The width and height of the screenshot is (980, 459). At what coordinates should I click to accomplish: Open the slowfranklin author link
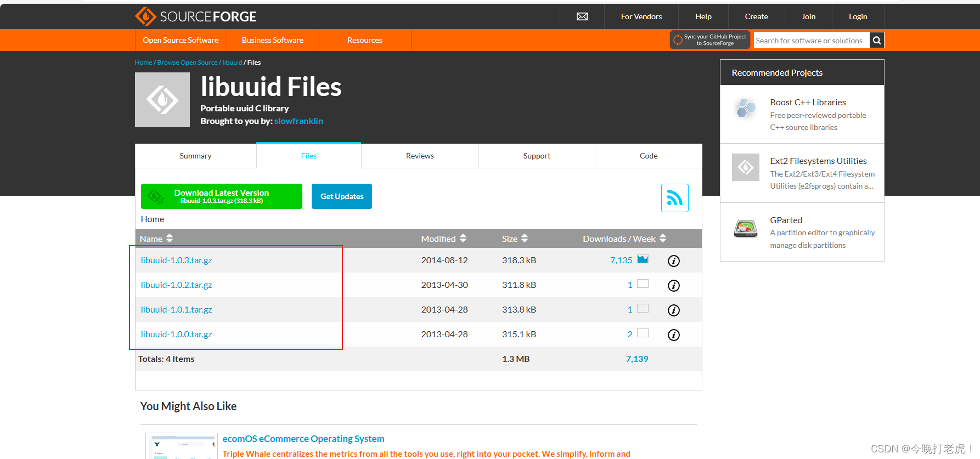(x=298, y=121)
